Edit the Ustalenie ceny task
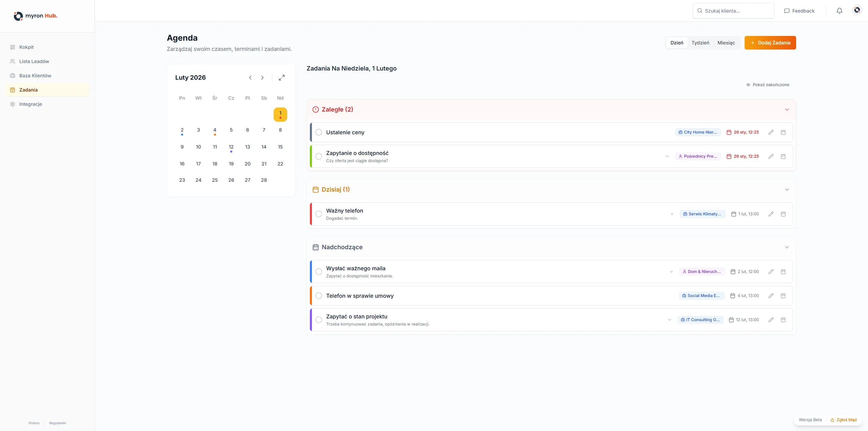This screenshot has height=431, width=868. click(x=771, y=132)
